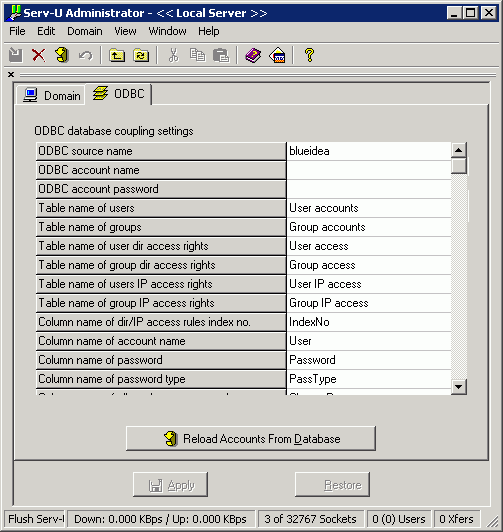Click the save settings toolbar icon
The image size is (503, 532).
(16, 55)
